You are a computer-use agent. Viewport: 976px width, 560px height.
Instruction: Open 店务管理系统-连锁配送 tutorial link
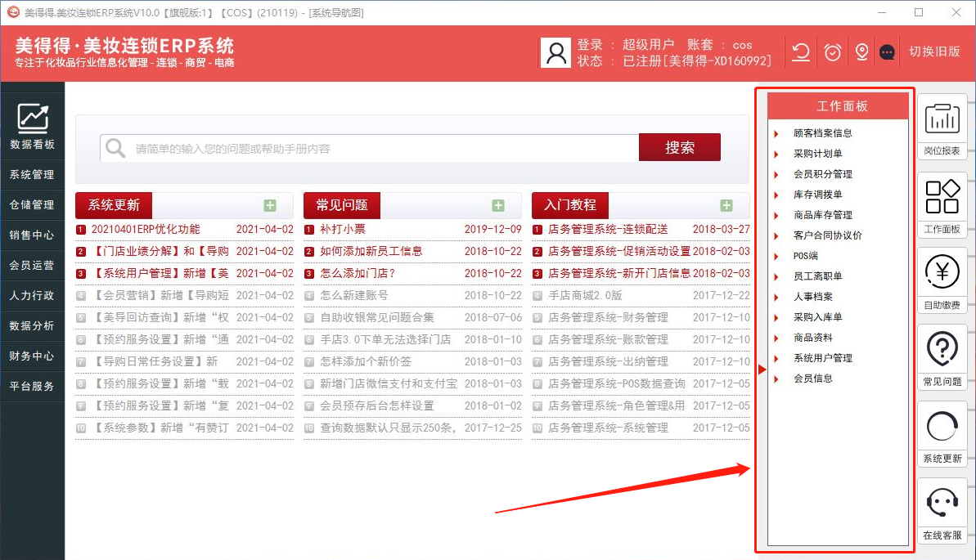click(608, 229)
